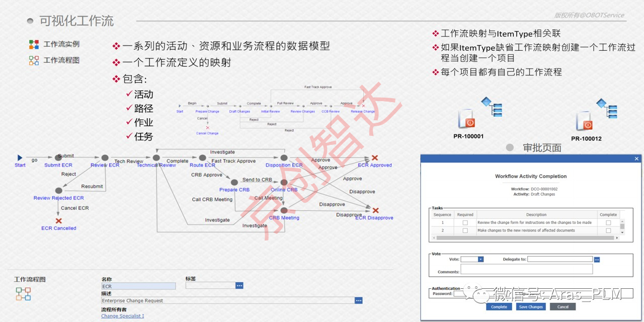Click the 工作流程图 icon in the top-left list
Image resolution: width=644 pixels, height=322 pixels.
click(x=34, y=60)
